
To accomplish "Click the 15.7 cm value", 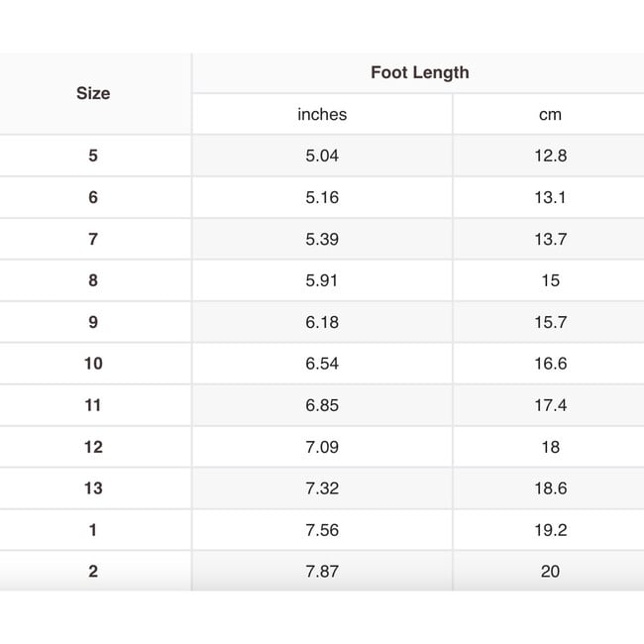I will [550, 322].
